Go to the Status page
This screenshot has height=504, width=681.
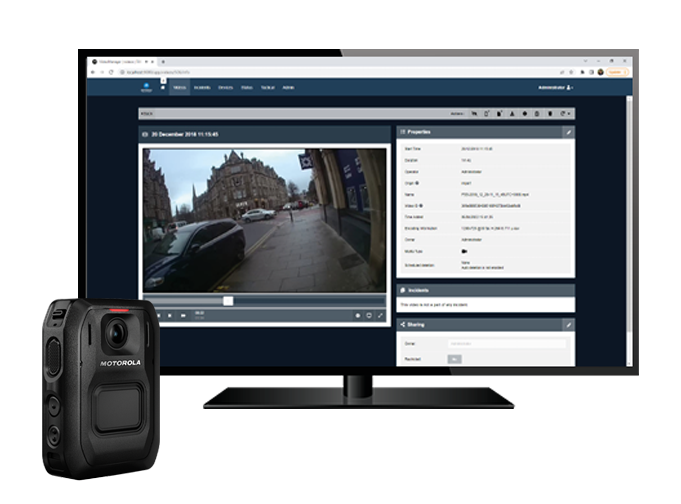click(247, 88)
